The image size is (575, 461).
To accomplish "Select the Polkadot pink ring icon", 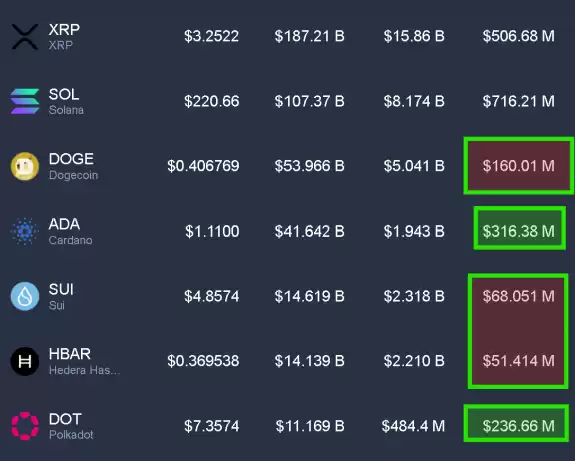I will tap(25, 426).
